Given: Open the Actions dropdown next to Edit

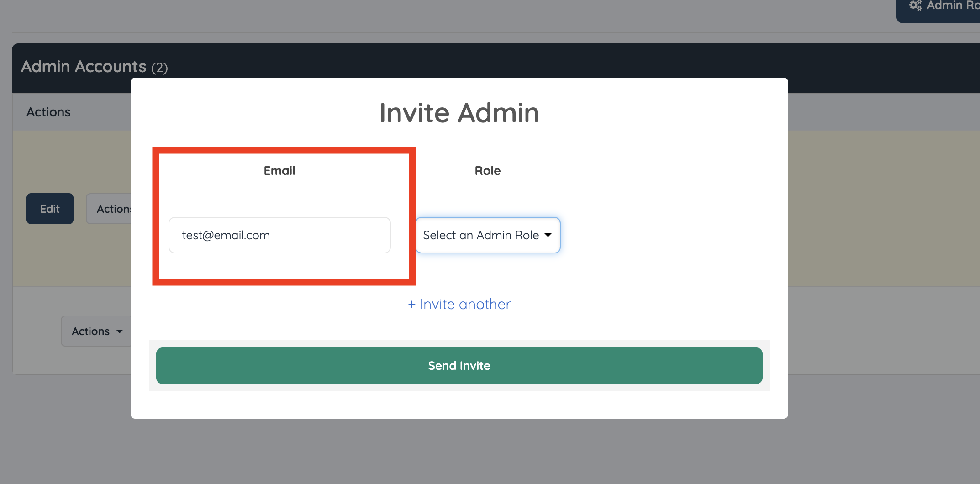Looking at the screenshot, I should click(x=109, y=209).
